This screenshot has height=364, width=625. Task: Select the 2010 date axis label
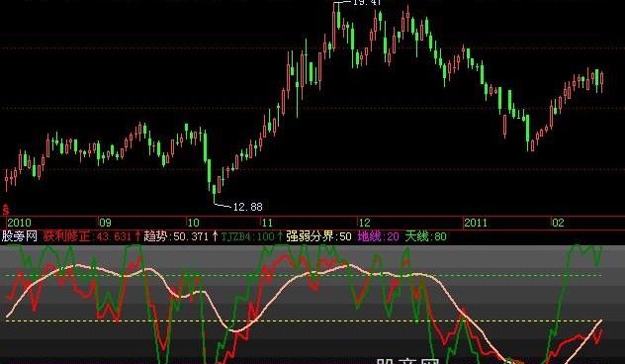click(x=19, y=223)
